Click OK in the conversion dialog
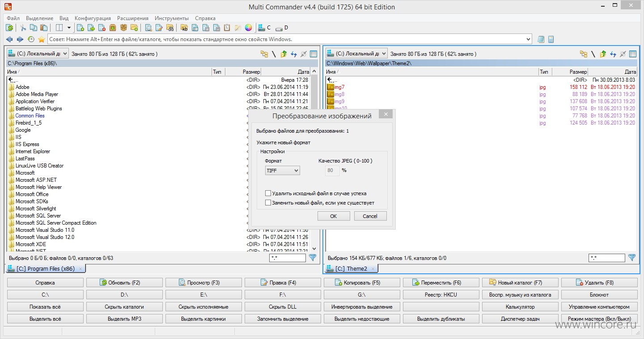Screen dimensions: 644x339 (334, 216)
